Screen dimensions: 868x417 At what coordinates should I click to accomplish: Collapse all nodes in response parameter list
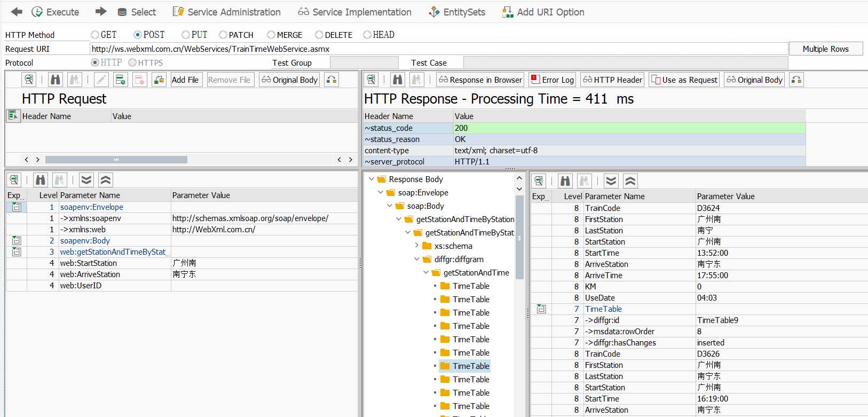[630, 181]
